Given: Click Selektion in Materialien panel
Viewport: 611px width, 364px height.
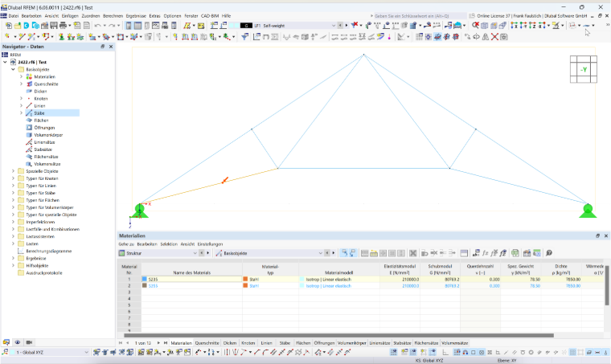Looking at the screenshot, I should 169,244.
